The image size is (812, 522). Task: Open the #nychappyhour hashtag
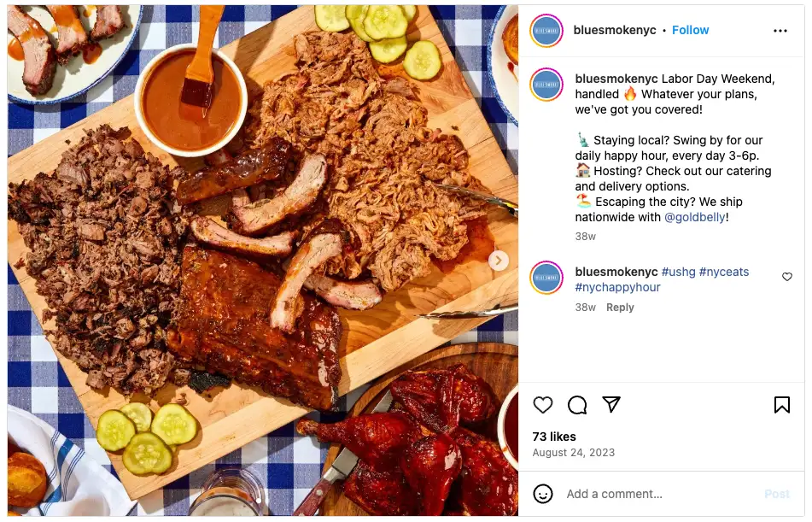pyautogui.click(x=617, y=287)
